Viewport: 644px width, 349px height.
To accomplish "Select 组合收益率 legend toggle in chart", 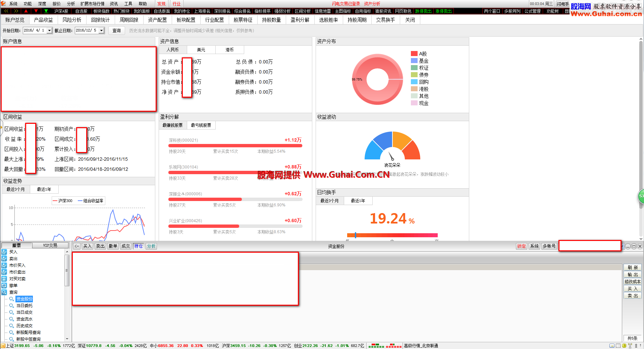I will click(91, 201).
